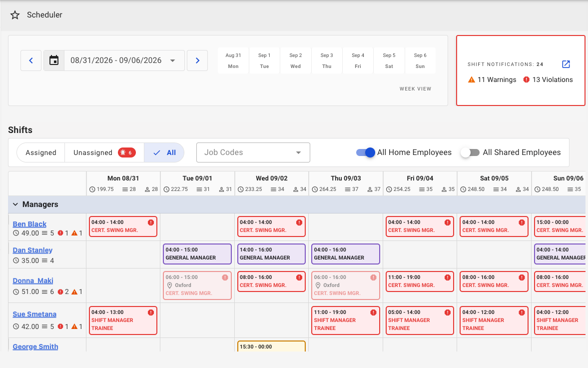588x368 pixels.
Task: Select Sep 1 Tue day tab
Action: (264, 60)
